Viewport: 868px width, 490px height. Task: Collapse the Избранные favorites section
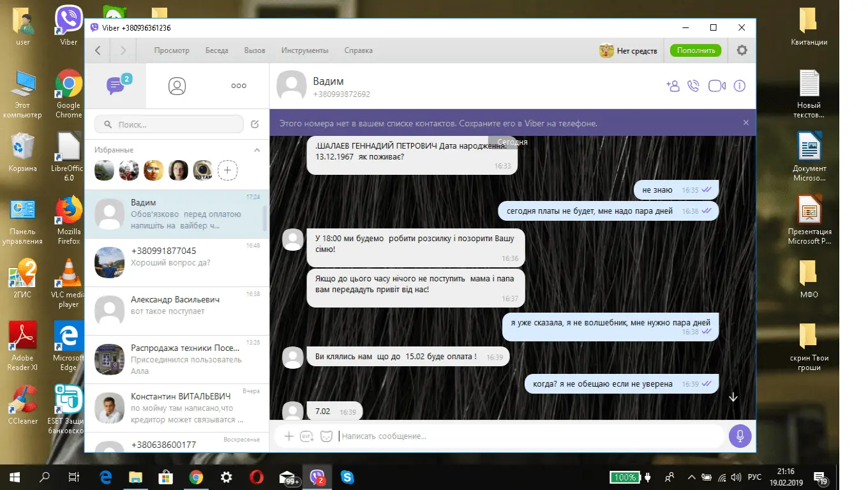[x=257, y=151]
